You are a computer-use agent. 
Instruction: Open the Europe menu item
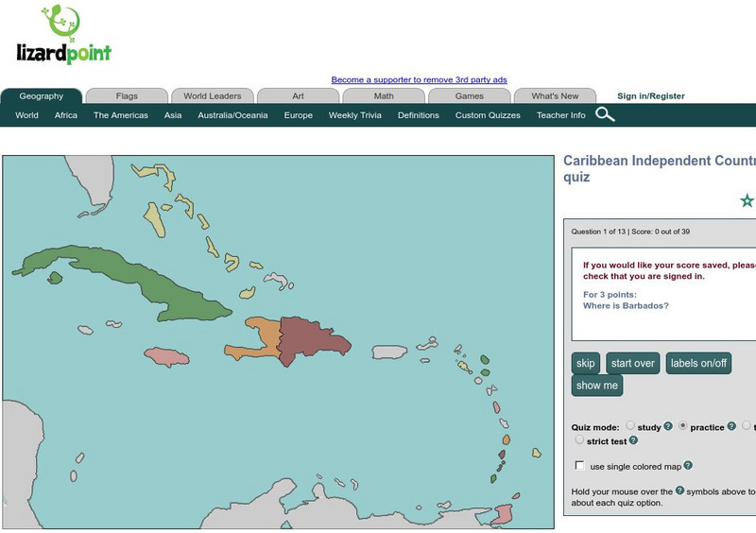[x=299, y=115]
